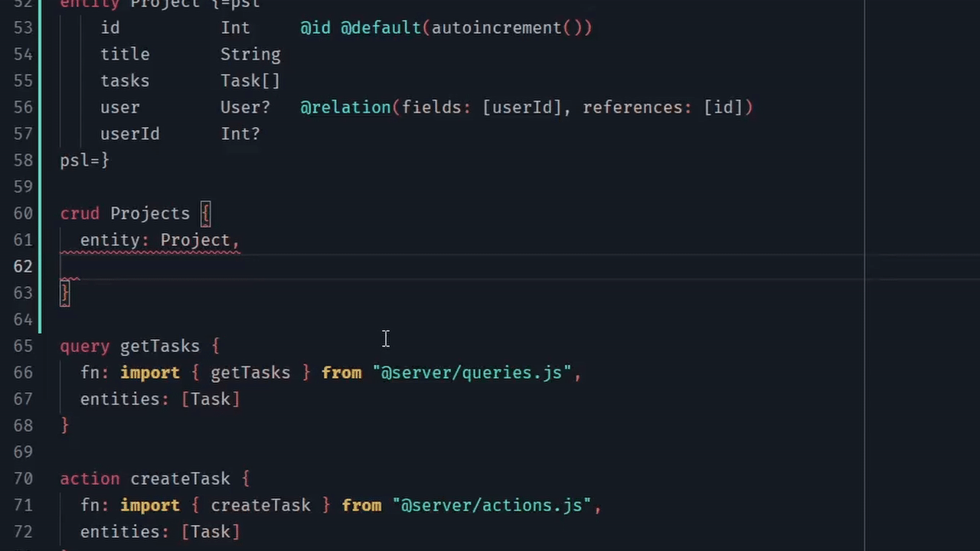Viewport: 980px width, 551px height.
Task: Click the Projects name after crud
Action: point(149,214)
